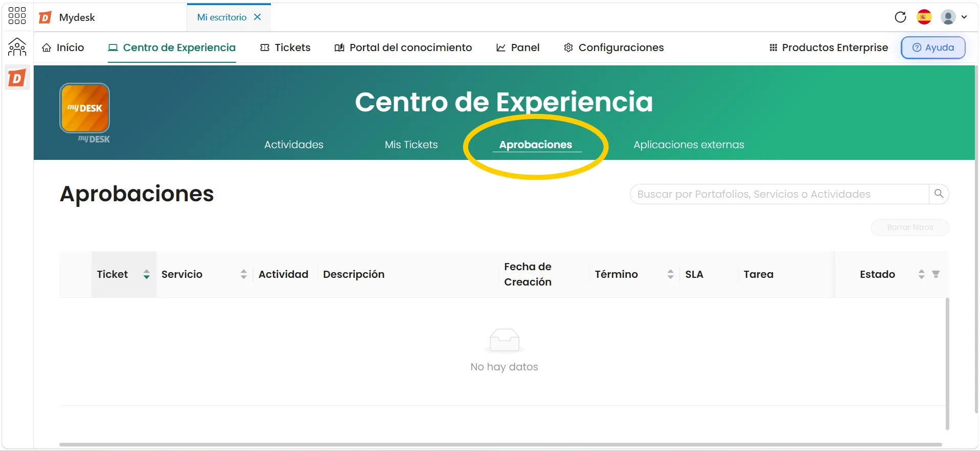This screenshot has height=451, width=980.
Task: Open the filter icon on Estado column
Action: (936, 274)
